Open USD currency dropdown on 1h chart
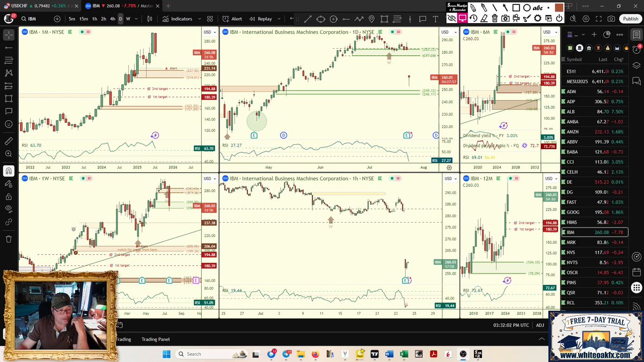Viewport: 644px width, 362px height. tap(449, 179)
